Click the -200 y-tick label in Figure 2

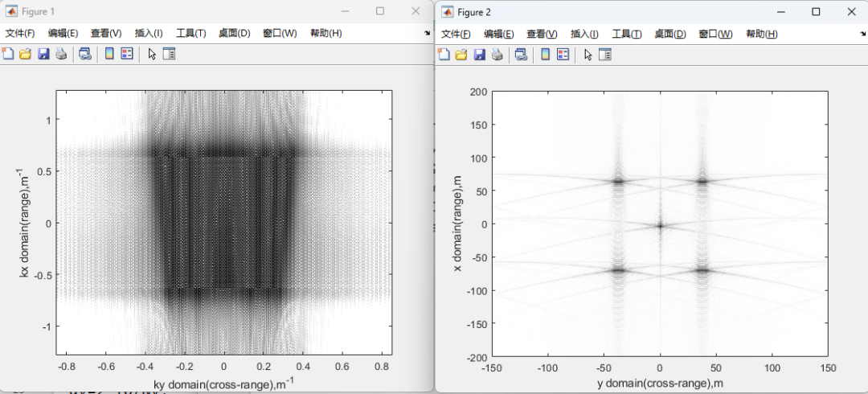click(x=478, y=358)
